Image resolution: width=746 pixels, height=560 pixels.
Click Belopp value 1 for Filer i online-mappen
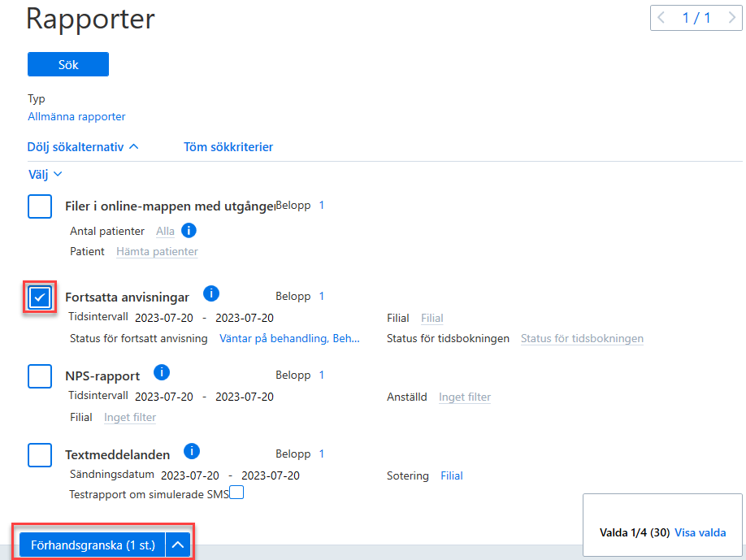pyautogui.click(x=322, y=205)
